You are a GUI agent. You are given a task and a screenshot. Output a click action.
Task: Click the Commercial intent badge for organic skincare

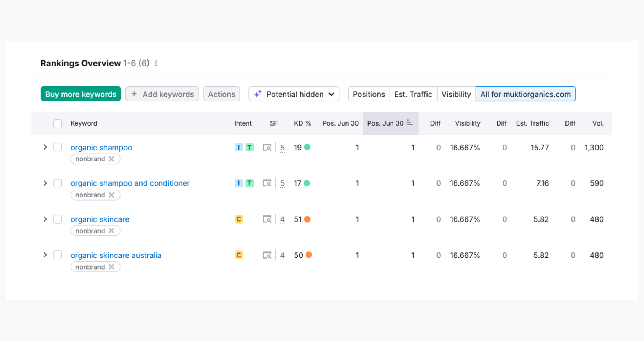tap(239, 219)
